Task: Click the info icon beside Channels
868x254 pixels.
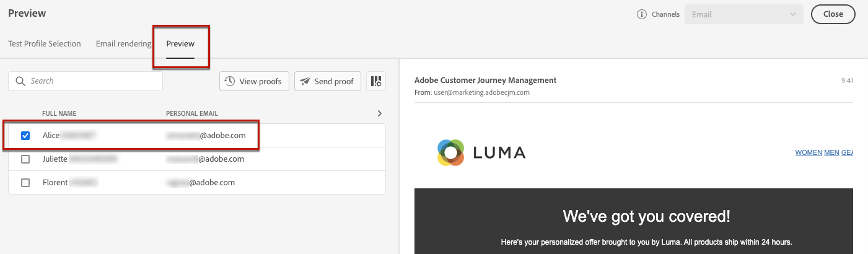Action: [x=642, y=14]
